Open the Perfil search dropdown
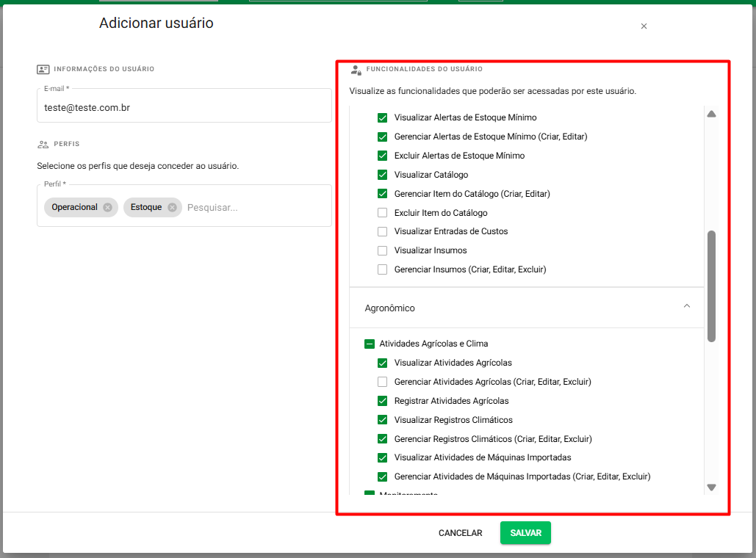The image size is (756, 558). click(x=250, y=208)
